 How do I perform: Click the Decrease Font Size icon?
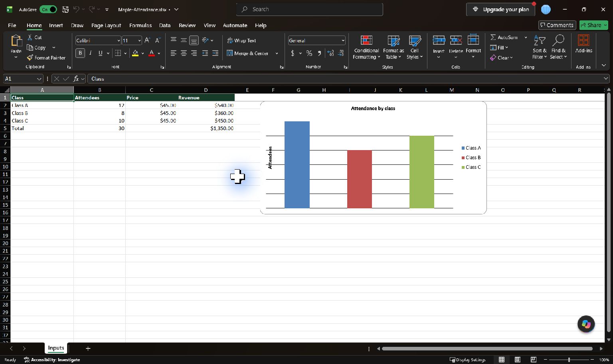tap(158, 40)
